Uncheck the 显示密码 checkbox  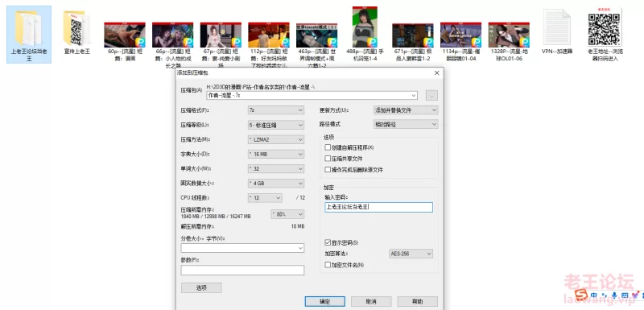(328, 242)
